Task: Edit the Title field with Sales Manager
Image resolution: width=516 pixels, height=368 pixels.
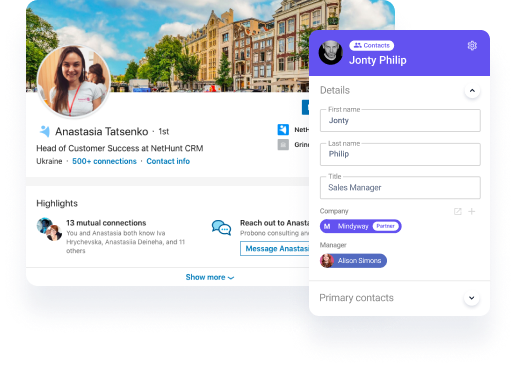Action: [x=400, y=188]
